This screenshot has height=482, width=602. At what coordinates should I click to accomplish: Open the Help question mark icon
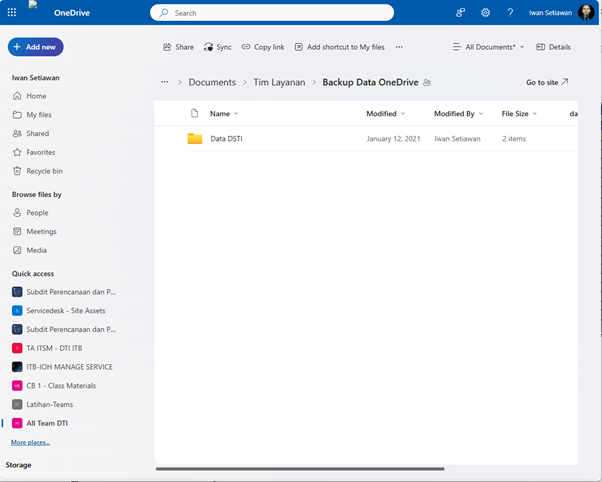coord(510,13)
